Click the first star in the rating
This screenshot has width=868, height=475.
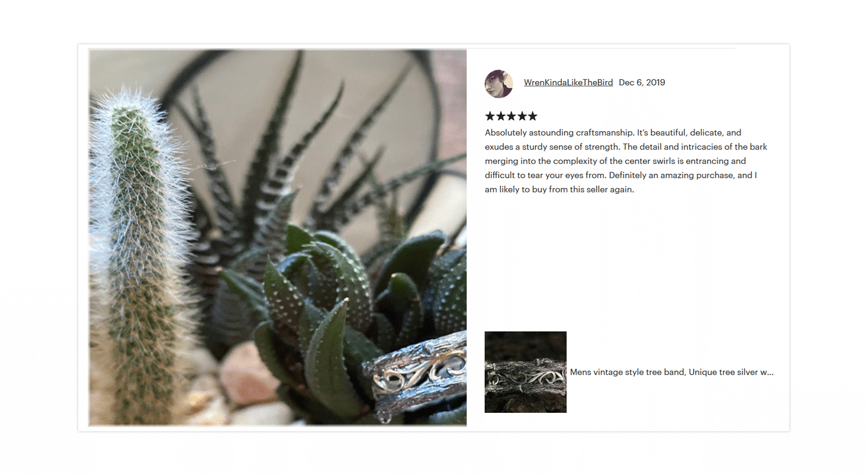490,116
